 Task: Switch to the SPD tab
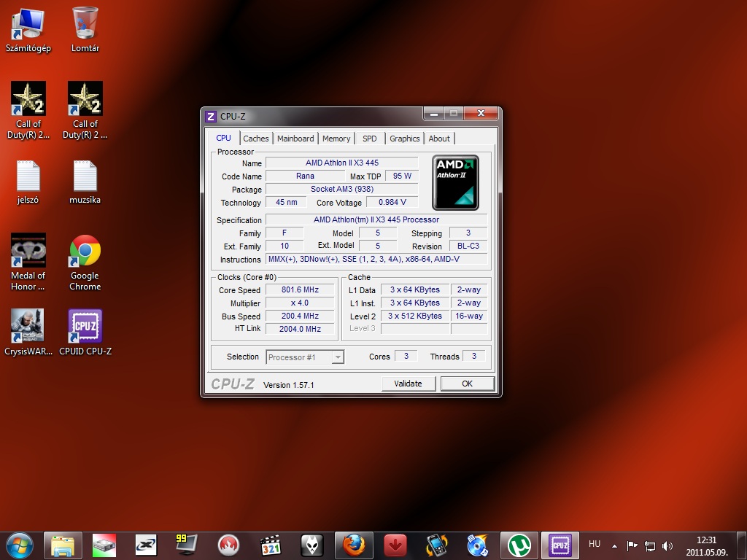[x=370, y=139]
